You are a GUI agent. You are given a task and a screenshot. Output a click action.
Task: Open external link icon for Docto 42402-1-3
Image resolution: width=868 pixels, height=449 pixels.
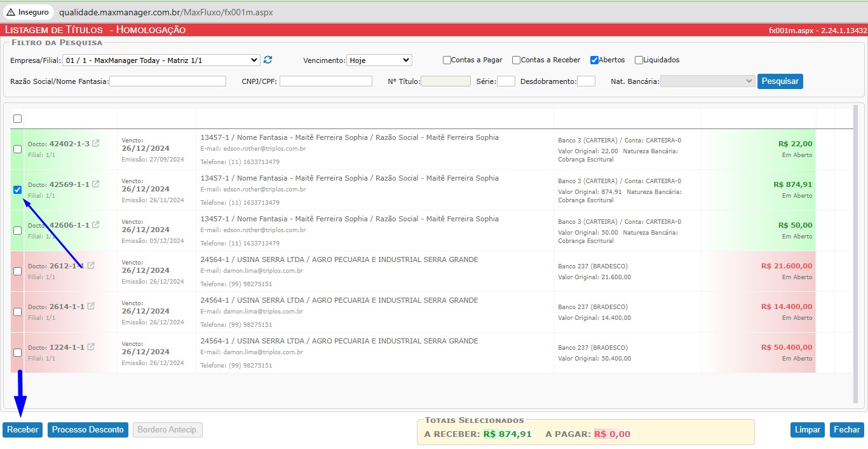(x=96, y=144)
